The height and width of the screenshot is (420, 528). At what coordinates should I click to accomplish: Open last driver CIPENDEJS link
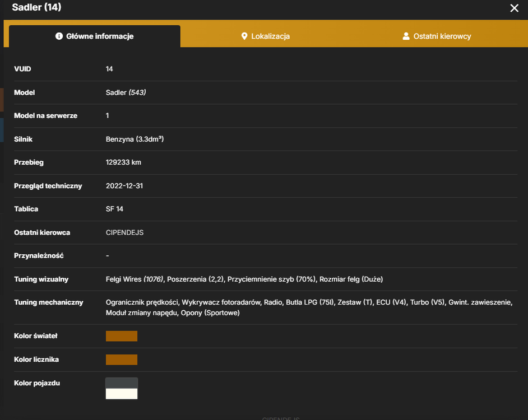click(x=124, y=232)
